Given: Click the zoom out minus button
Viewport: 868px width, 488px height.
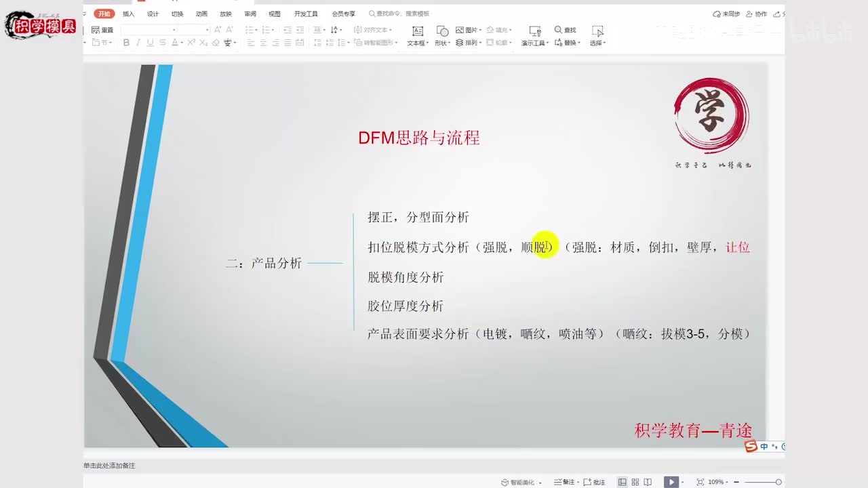Looking at the screenshot, I should coord(736,482).
